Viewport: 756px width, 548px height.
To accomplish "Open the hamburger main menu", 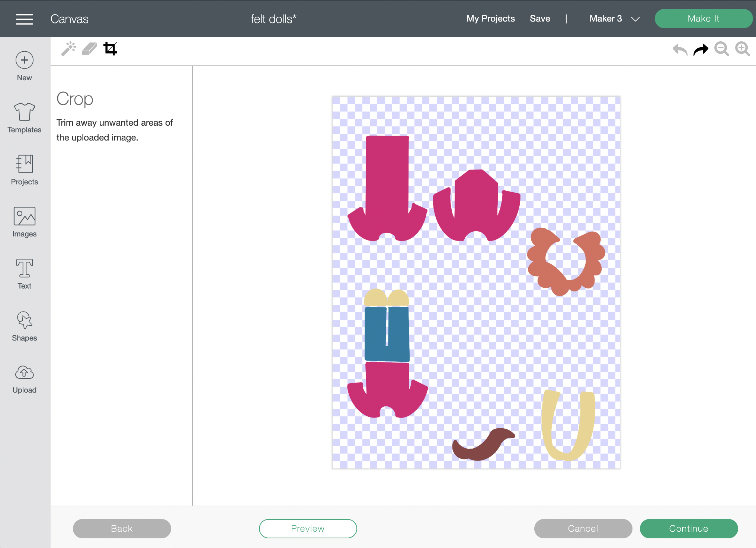I will point(25,19).
